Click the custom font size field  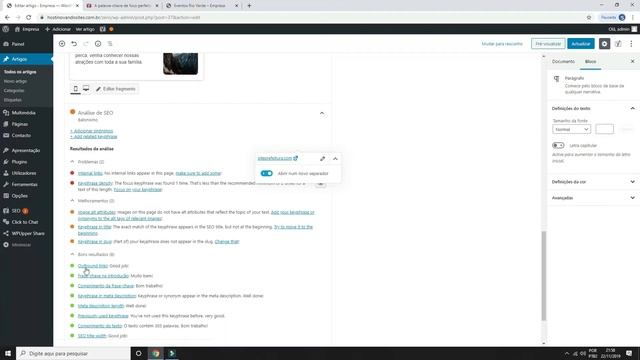point(604,129)
